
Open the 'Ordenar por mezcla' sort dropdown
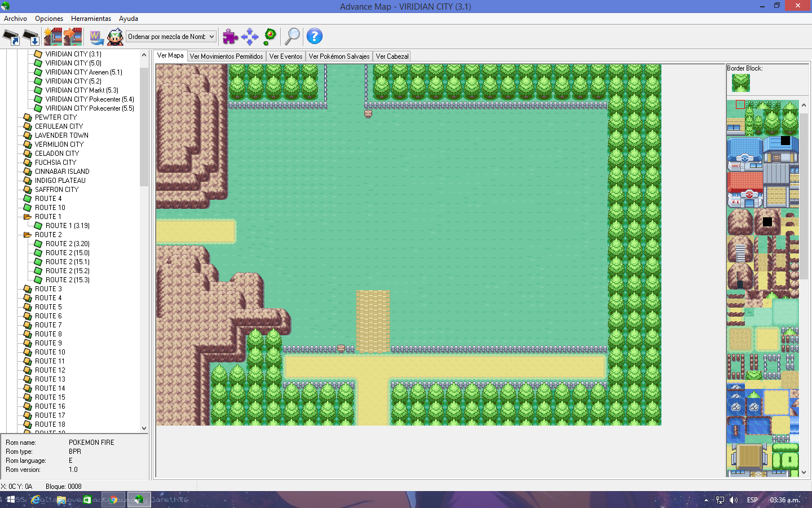click(x=171, y=37)
